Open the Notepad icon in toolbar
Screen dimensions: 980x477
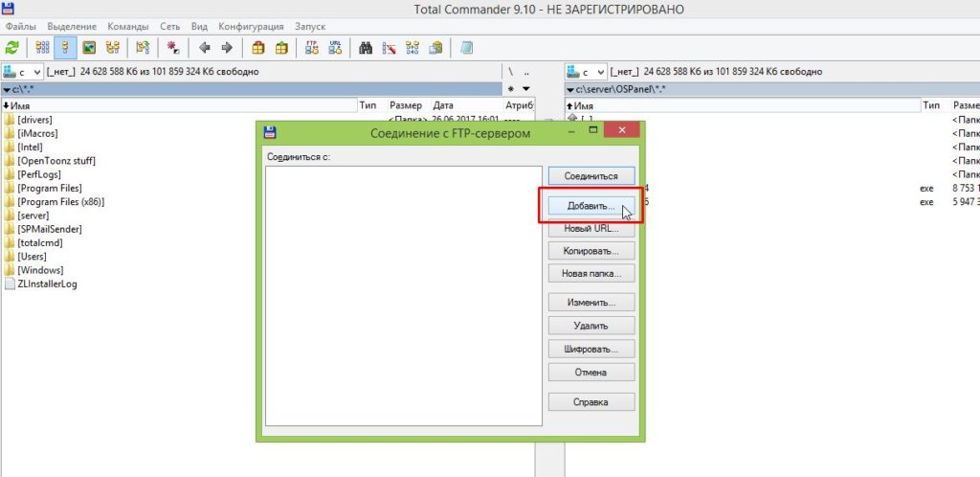(466, 46)
